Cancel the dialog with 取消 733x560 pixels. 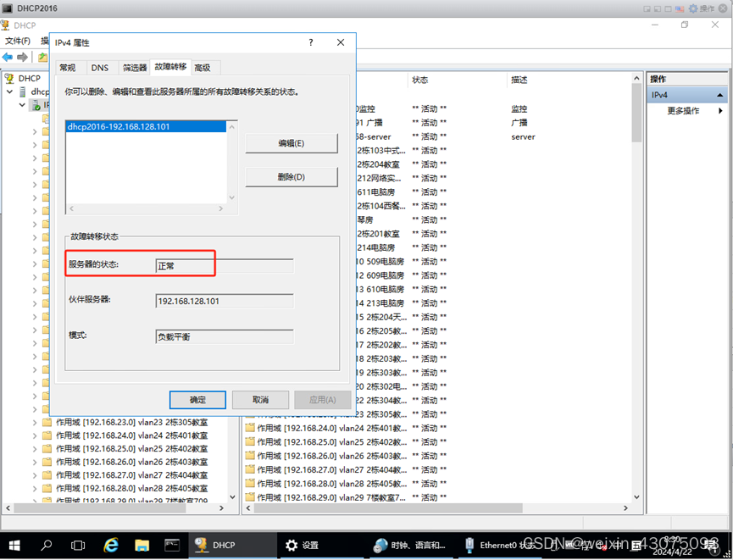pos(260,400)
